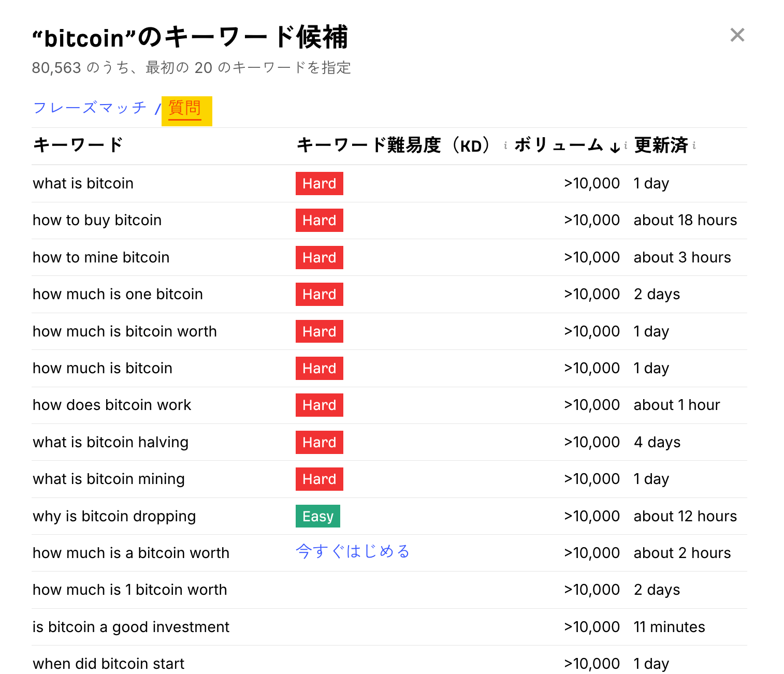Click Hard badge for "what is bitcoin halving"
The height and width of the screenshot is (674, 784).
[x=319, y=442]
